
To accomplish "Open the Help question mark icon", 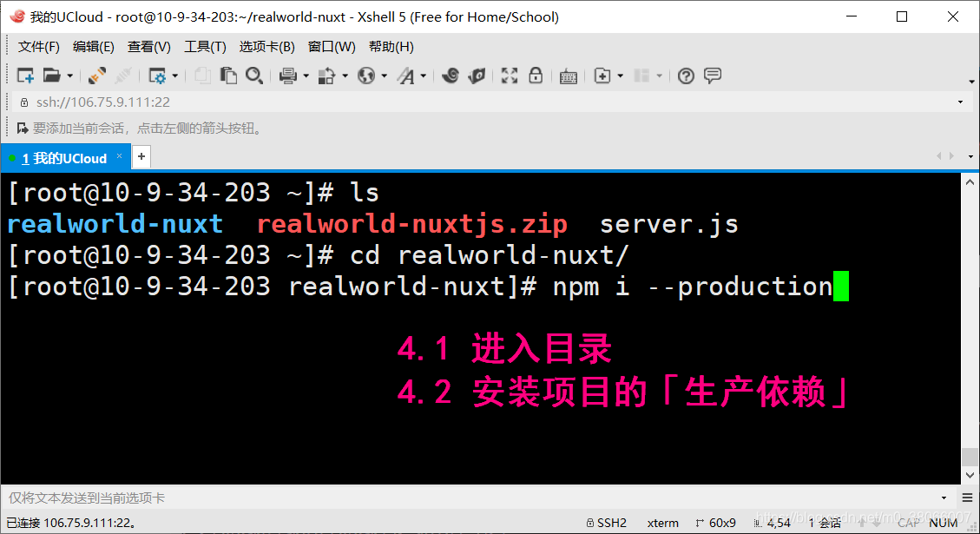I will 686,76.
